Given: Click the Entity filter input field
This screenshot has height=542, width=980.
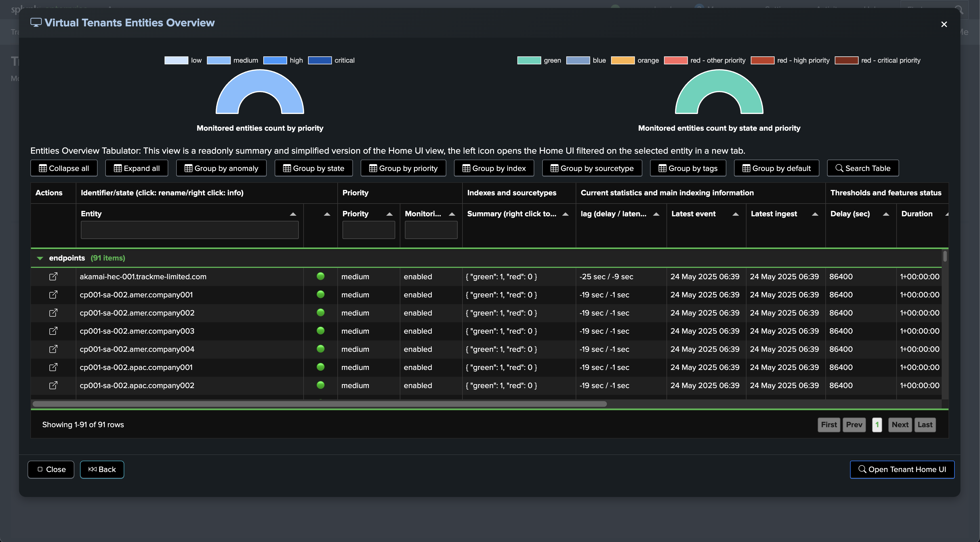Looking at the screenshot, I should (x=190, y=230).
